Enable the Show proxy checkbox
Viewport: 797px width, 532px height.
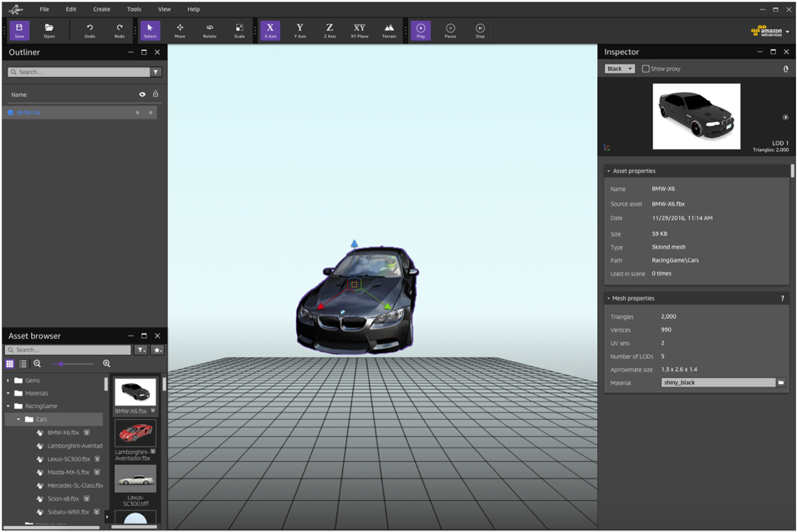(x=646, y=69)
